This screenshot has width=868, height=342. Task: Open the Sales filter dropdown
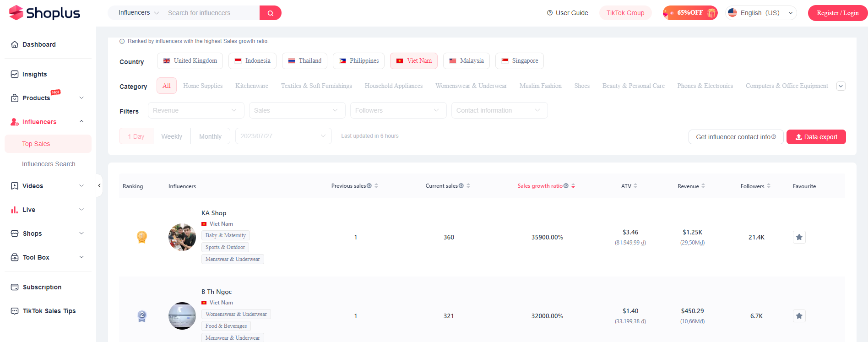coord(297,110)
